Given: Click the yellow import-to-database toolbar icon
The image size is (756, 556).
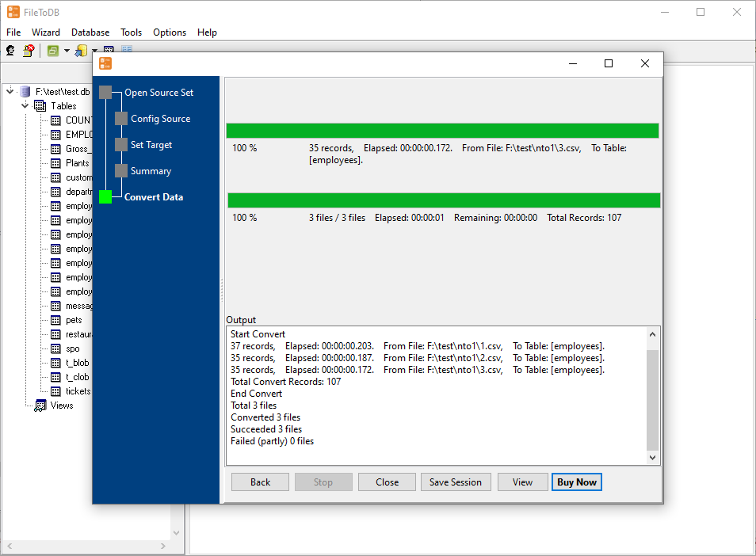Looking at the screenshot, I should (81, 51).
